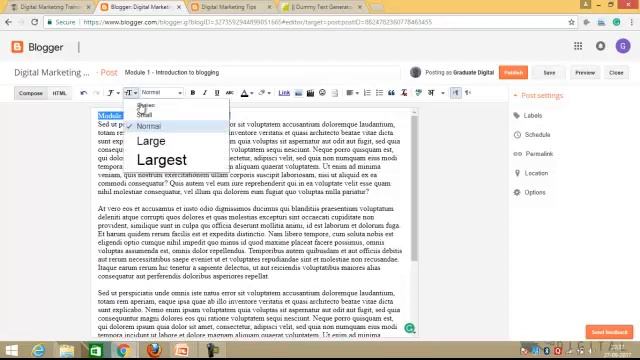Viewport: 640px width, 360px height.
Task: Open Internet Explorer from taskbar
Action: (x=39, y=351)
